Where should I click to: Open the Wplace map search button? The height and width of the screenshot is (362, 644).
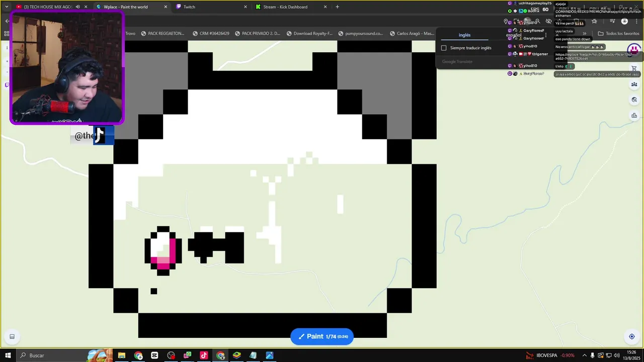(x=634, y=100)
